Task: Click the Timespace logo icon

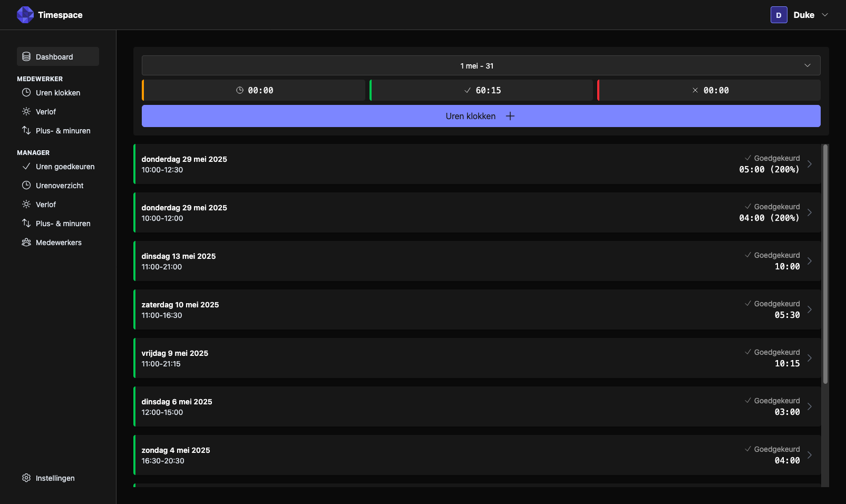Action: 25,15
